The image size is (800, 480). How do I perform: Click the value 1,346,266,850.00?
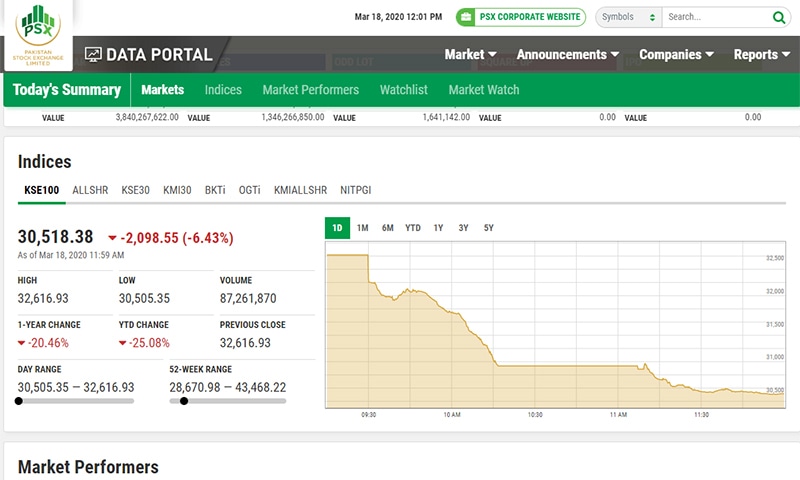(x=292, y=117)
